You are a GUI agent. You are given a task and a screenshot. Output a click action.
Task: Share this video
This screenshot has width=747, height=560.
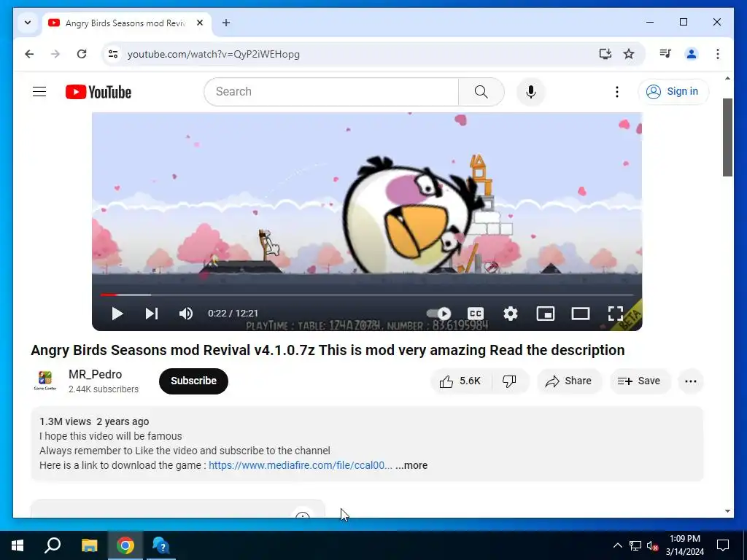(x=569, y=381)
